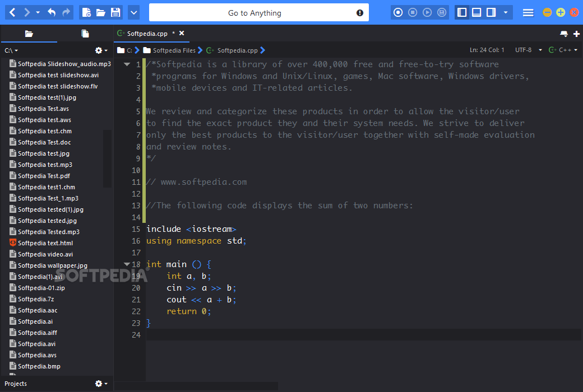Open the UTF-8 encoding dropdown
Image resolution: width=583 pixels, height=392 pixels.
click(528, 50)
